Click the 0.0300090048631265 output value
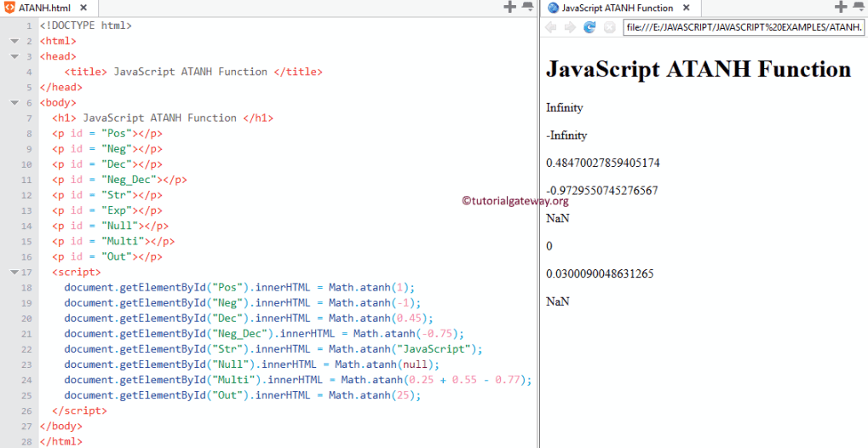 (x=600, y=274)
